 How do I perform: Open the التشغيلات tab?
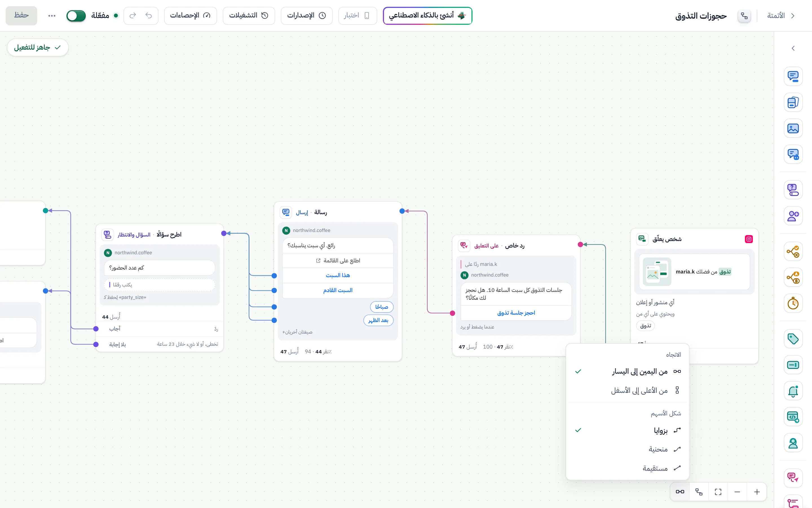point(249,16)
